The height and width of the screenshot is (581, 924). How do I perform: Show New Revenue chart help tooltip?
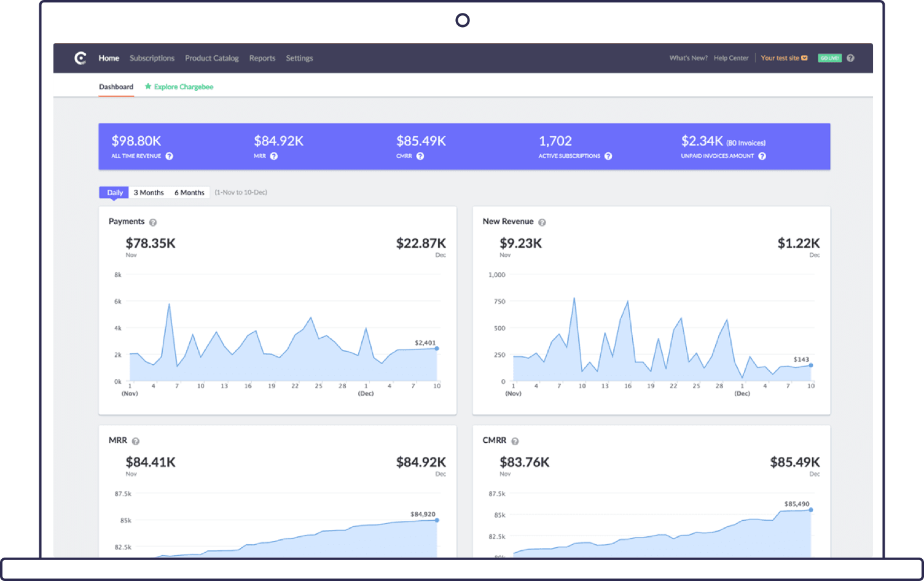click(542, 222)
